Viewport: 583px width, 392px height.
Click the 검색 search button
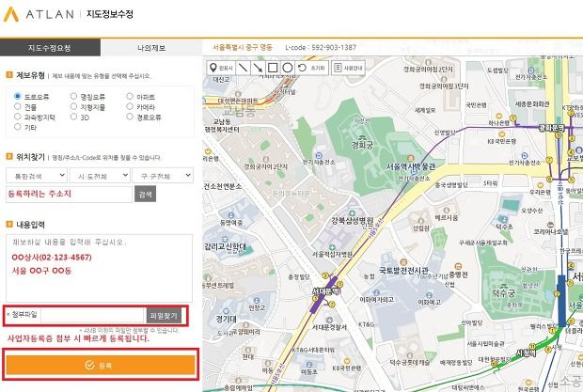point(145,195)
